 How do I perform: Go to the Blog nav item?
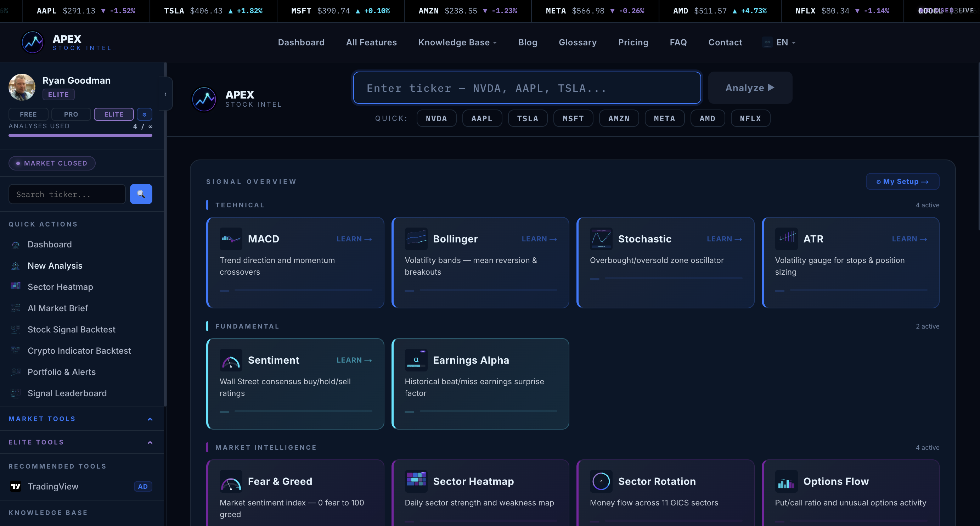coord(528,42)
